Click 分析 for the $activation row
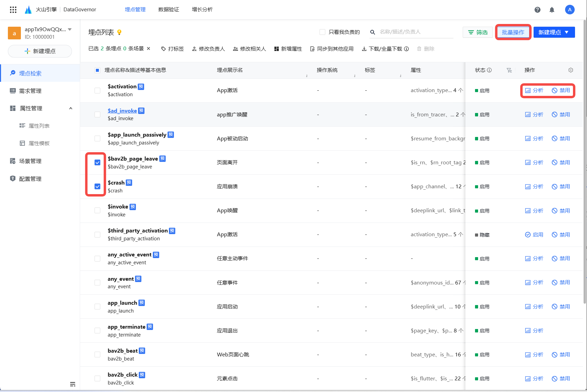This screenshot has height=392, width=587. click(534, 90)
